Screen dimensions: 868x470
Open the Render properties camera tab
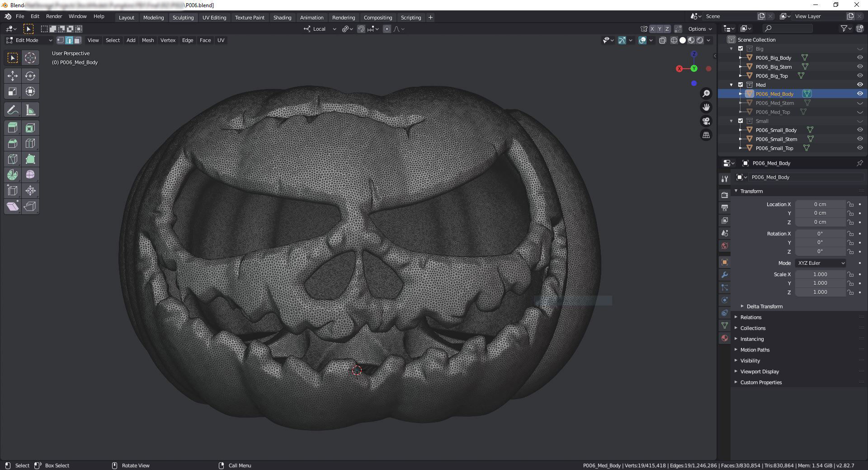pyautogui.click(x=725, y=195)
